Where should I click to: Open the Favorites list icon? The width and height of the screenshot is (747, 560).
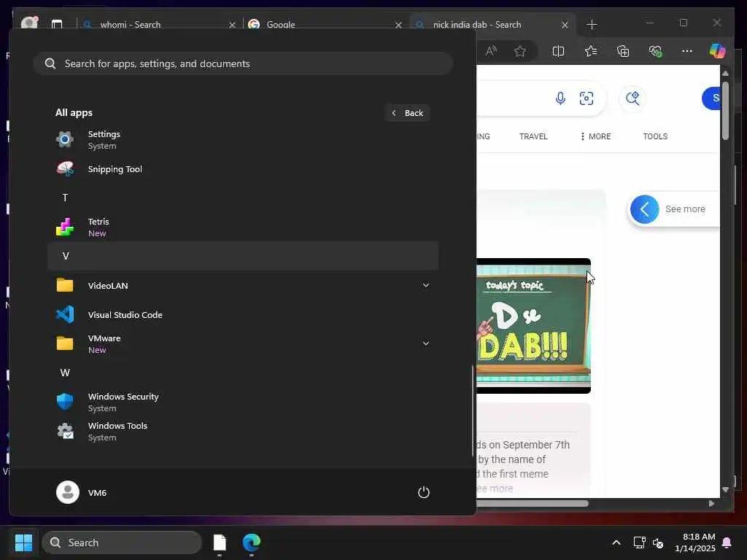[x=591, y=51]
